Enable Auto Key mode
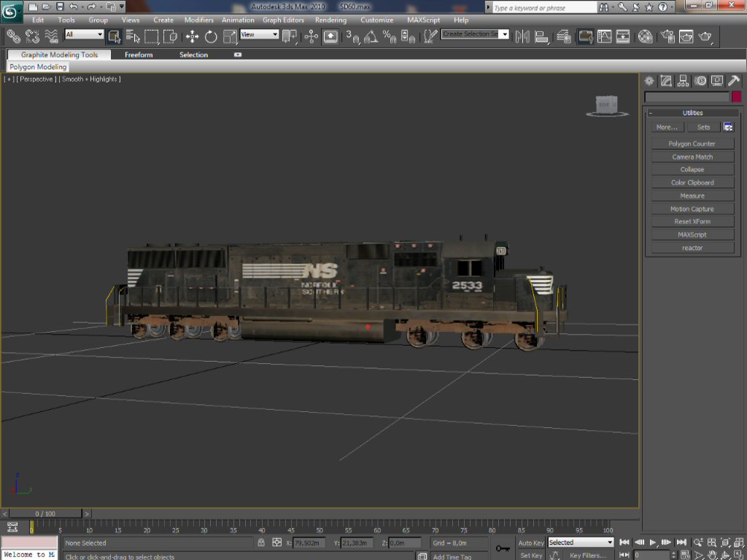747x560 pixels. click(x=531, y=542)
